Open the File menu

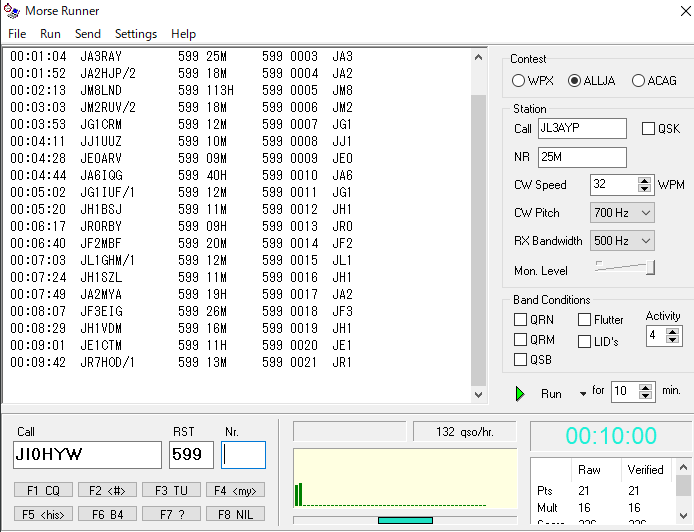click(x=17, y=34)
